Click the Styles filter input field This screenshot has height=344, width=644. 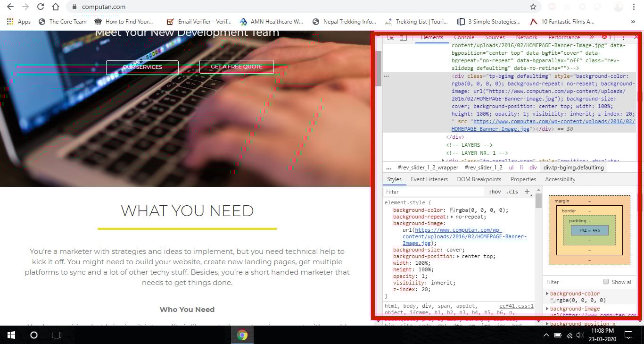point(424,192)
